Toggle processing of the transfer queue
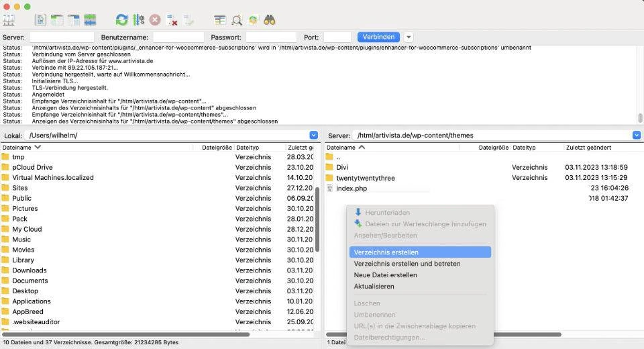 click(138, 19)
